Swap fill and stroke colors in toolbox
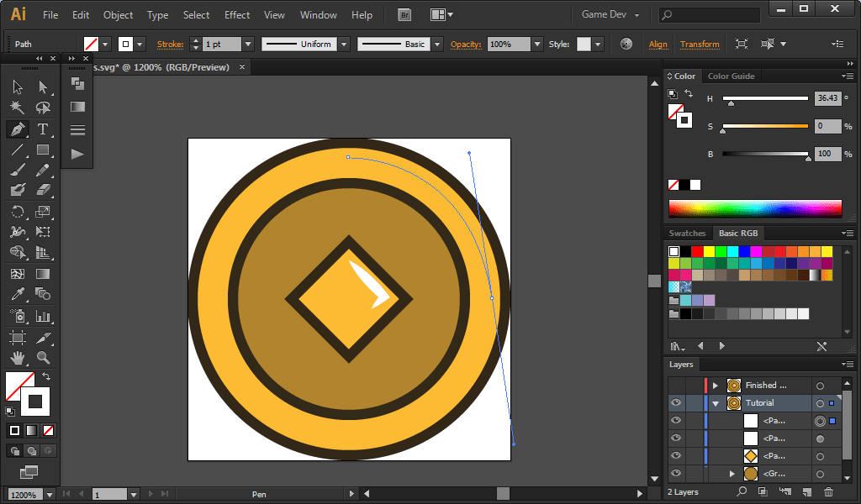861x504 pixels. 46,377
